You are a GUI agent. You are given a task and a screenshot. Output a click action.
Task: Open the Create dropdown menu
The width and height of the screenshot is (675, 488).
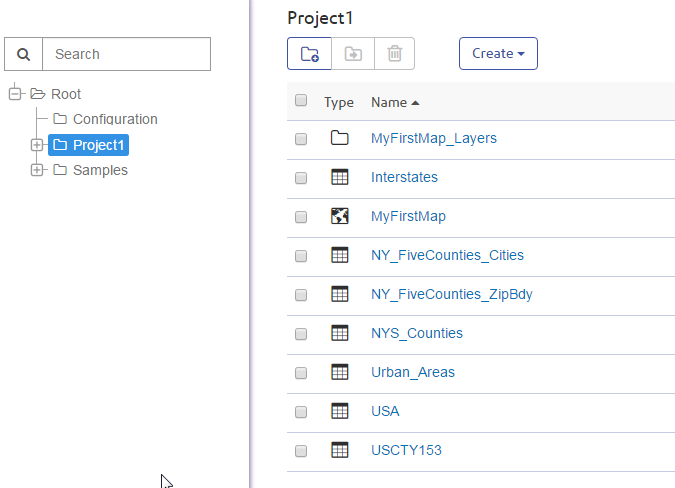[498, 54]
